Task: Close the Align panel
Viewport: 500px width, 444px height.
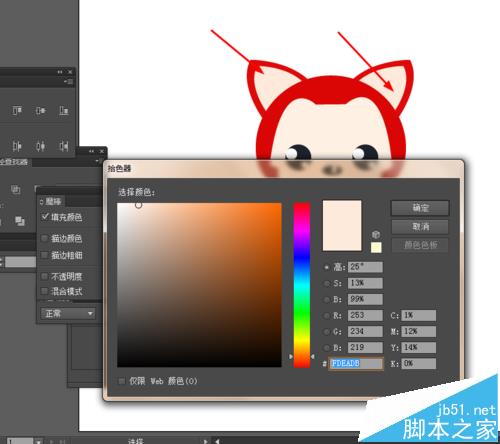Action: tap(70, 72)
